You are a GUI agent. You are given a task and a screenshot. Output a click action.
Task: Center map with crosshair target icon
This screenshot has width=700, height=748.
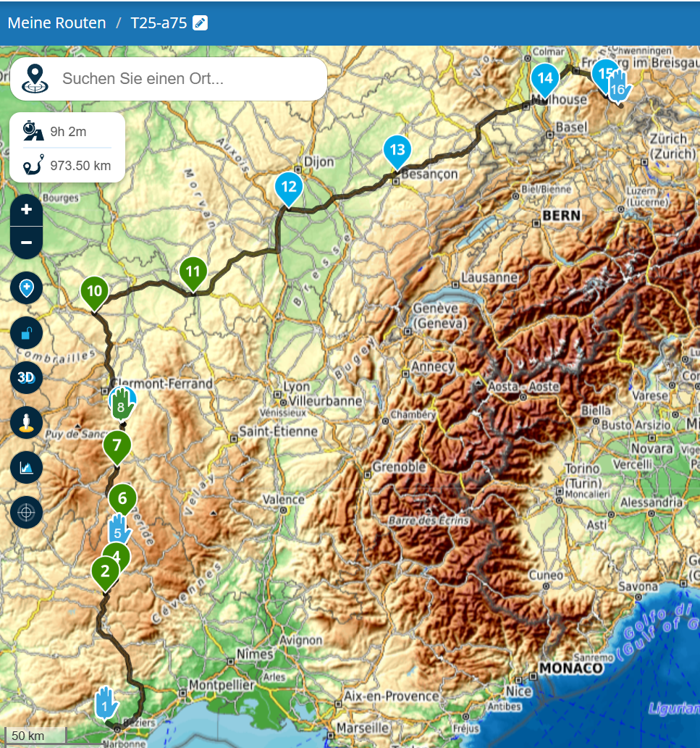pyautogui.click(x=27, y=512)
